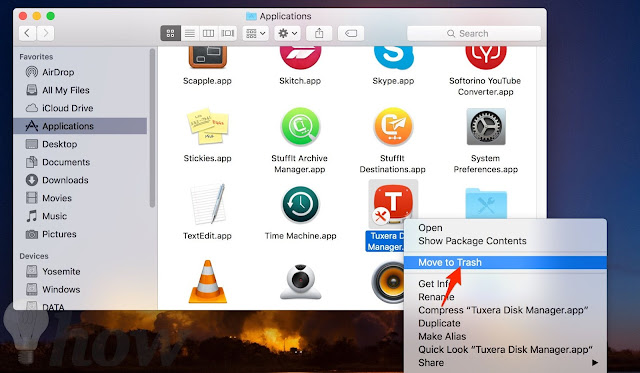Choose Duplicate in the context menu
The image size is (640, 373).
505,323
